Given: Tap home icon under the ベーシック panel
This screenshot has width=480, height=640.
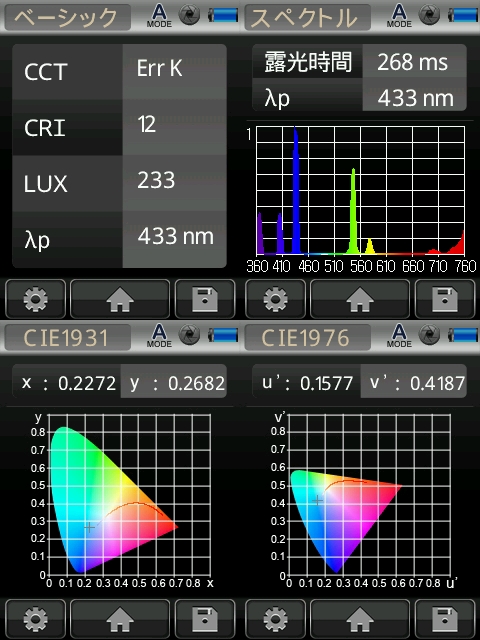Looking at the screenshot, I should (120, 299).
